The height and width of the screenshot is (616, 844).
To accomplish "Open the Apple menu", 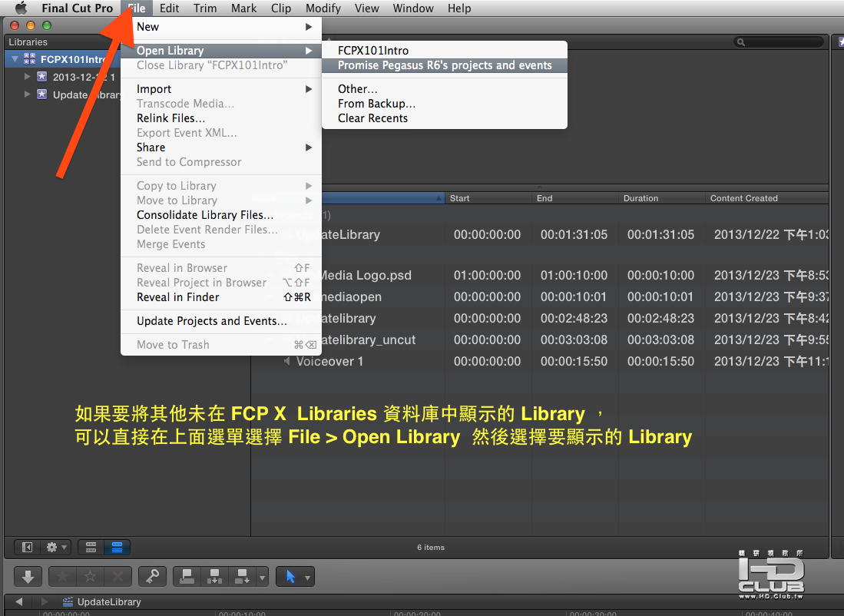I will pos(21,8).
